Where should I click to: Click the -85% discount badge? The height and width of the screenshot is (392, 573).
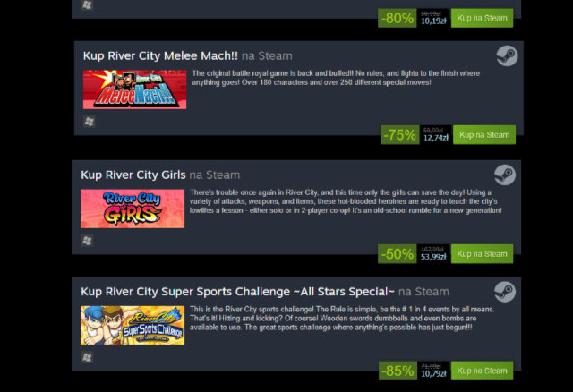tap(398, 371)
